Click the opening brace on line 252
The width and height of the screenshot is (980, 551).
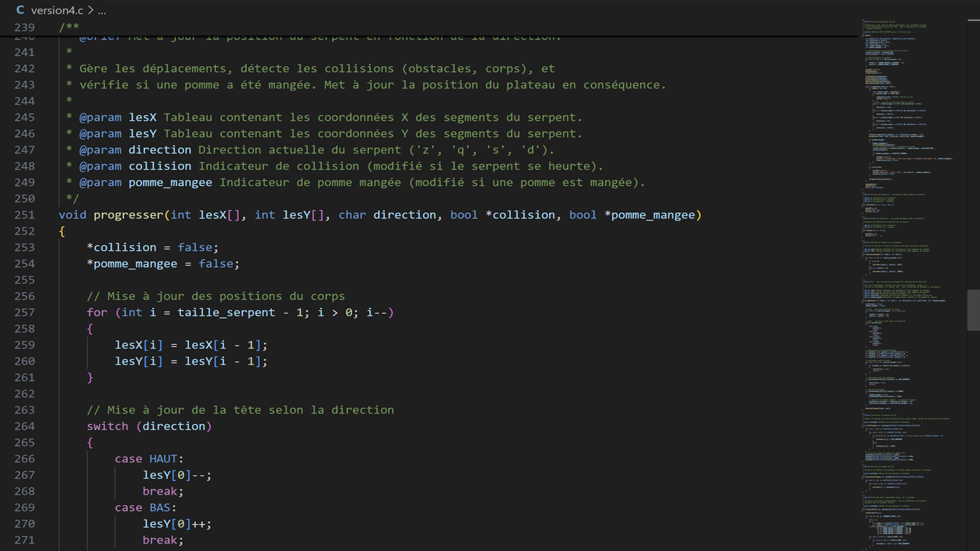62,231
